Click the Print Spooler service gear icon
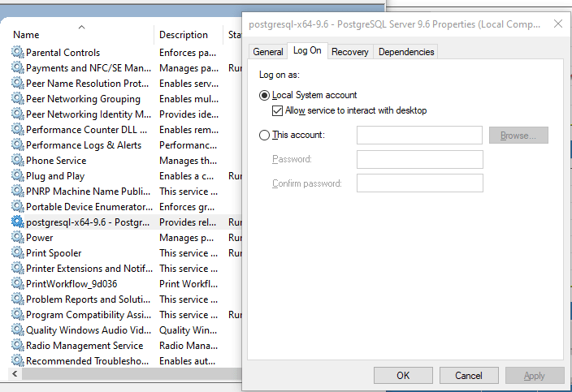This screenshot has width=572, height=392. pos(17,253)
